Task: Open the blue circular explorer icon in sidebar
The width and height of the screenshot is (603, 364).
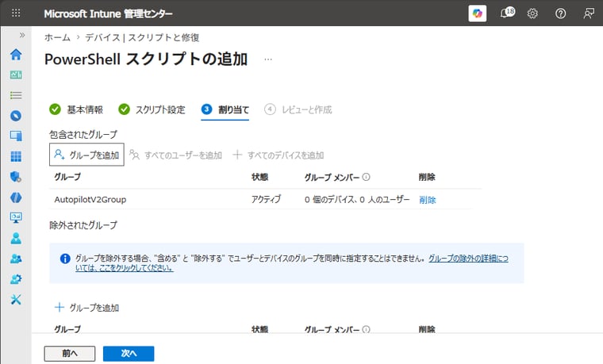Action: click(16, 116)
